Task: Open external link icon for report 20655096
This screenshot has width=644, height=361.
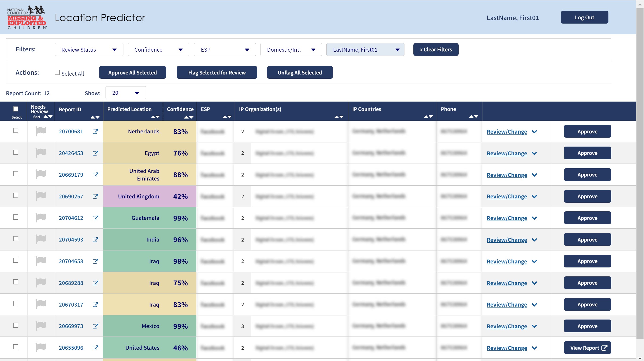Action: tap(95, 348)
